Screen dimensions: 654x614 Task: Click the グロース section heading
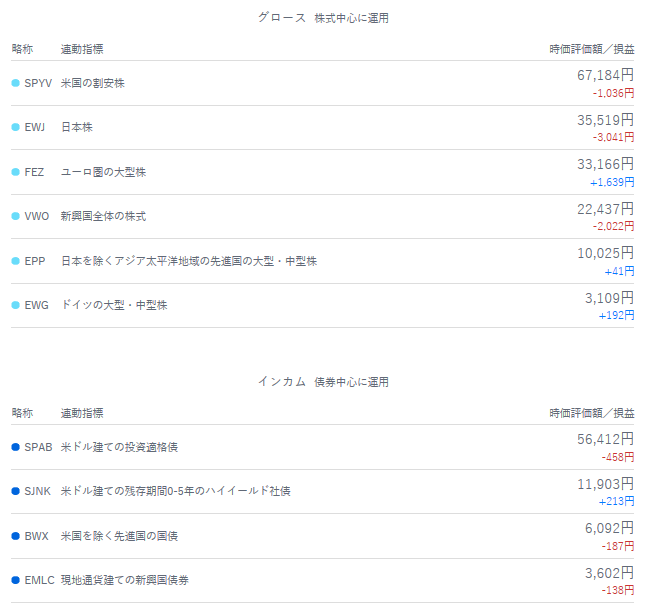282,18
